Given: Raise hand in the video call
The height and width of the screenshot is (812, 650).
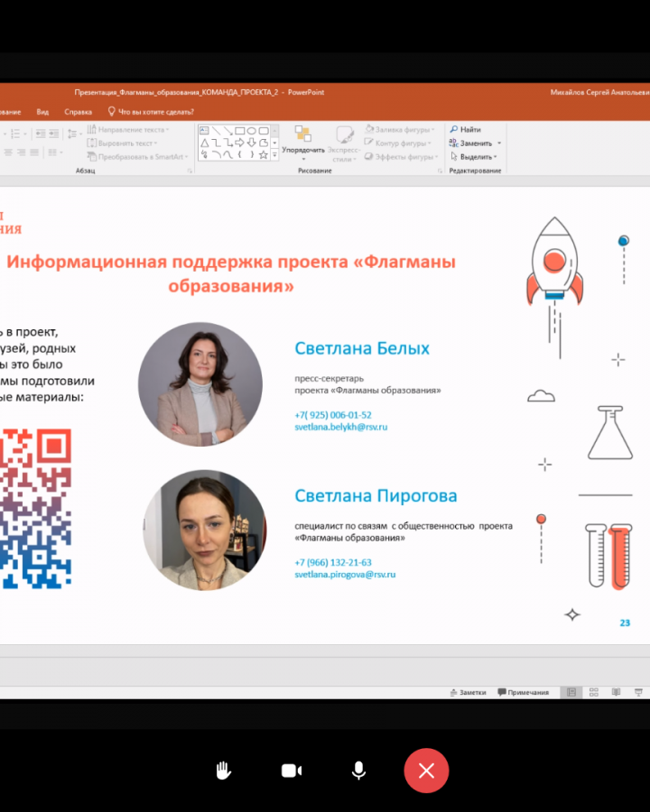Looking at the screenshot, I should click(x=223, y=770).
